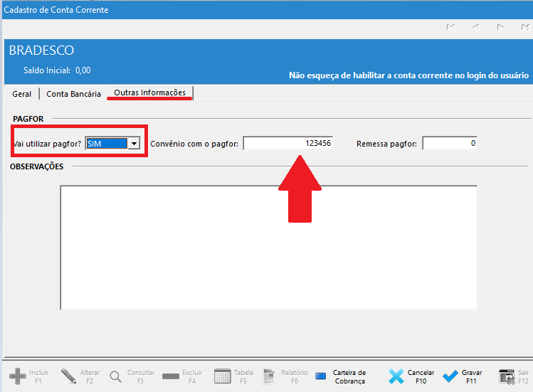The image size is (533, 392).
Task: Switch to the Conta Bancária tab
Action: (73, 94)
